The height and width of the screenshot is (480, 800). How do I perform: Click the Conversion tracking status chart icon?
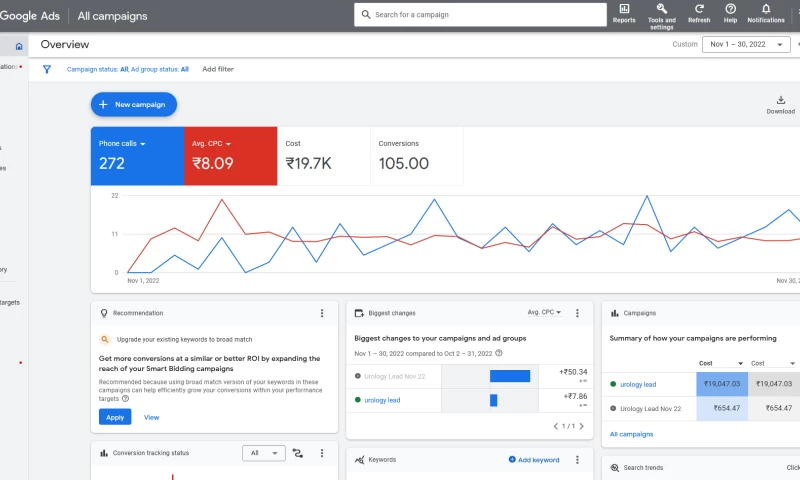tap(104, 453)
